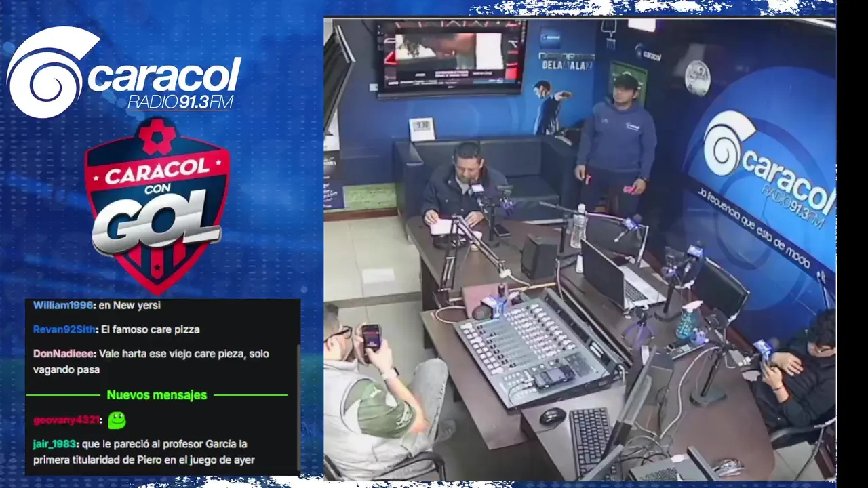Click the wall TV screen in studio video
This screenshot has width=868, height=488.
click(x=451, y=57)
